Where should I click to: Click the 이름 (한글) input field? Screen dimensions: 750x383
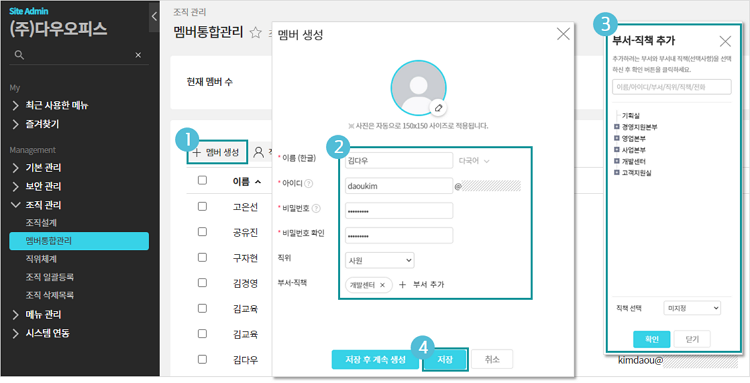[x=399, y=161]
